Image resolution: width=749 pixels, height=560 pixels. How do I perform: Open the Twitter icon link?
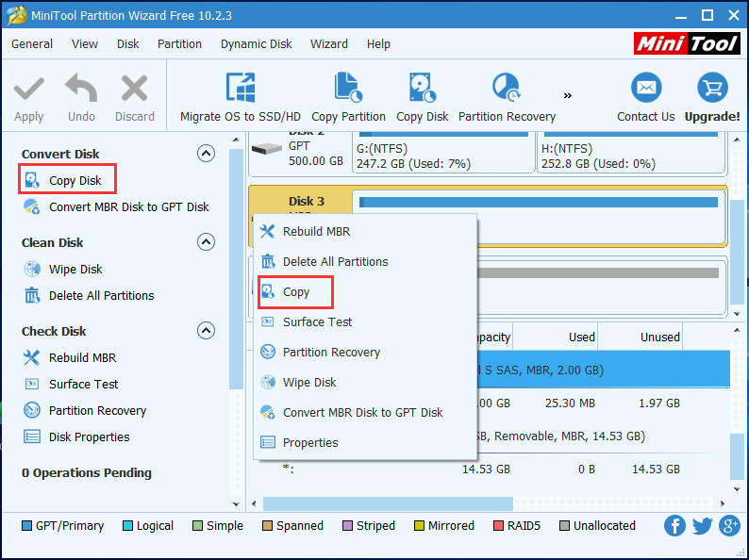click(x=702, y=526)
